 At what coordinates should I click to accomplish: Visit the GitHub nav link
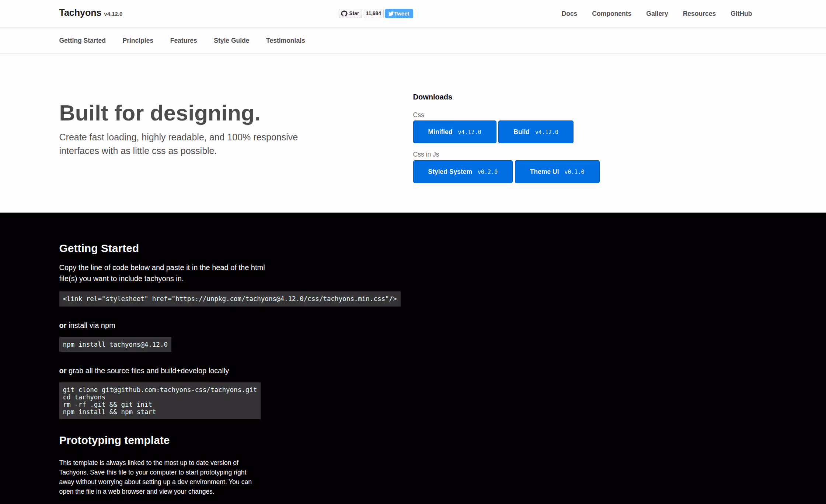[x=741, y=14]
